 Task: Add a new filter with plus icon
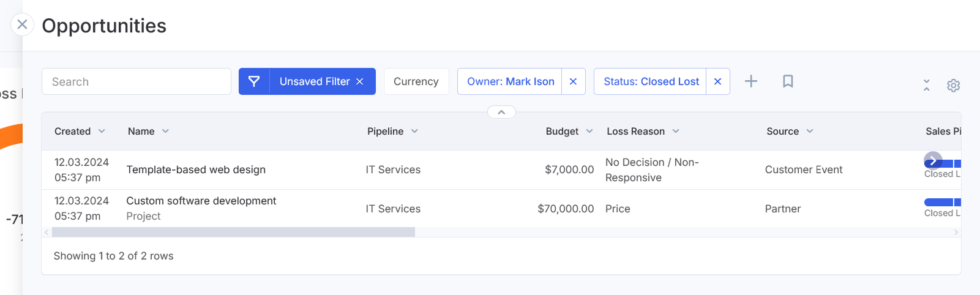pyautogui.click(x=751, y=81)
